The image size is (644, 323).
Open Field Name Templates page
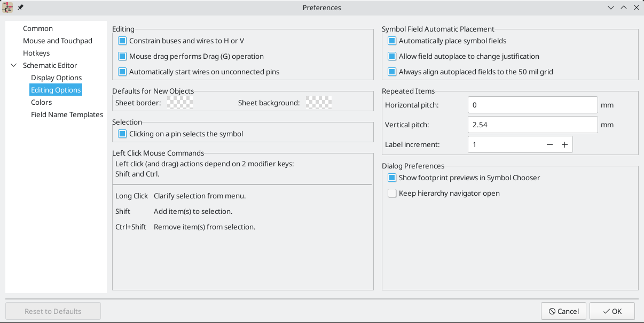(x=67, y=114)
